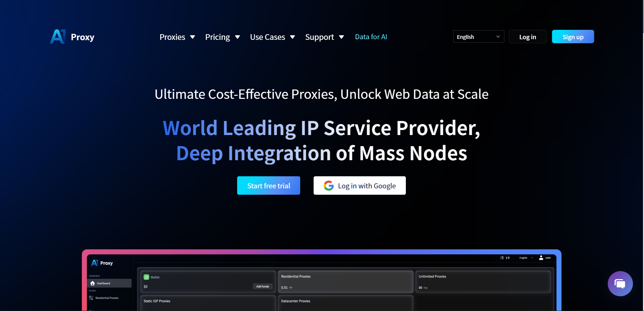Expand the Proxies navigation menu
The image size is (644, 311).
(177, 37)
